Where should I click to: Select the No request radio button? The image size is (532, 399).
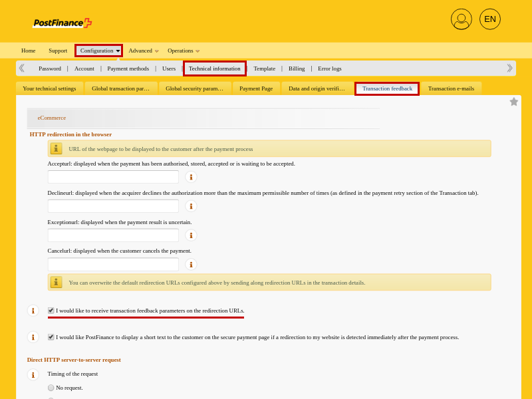(x=51, y=388)
